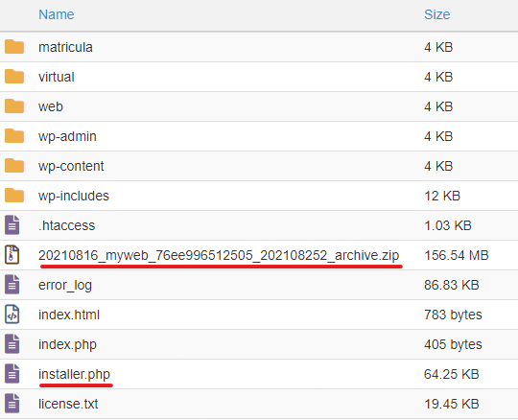Select the wp-content folder name
518x420 pixels.
71,166
